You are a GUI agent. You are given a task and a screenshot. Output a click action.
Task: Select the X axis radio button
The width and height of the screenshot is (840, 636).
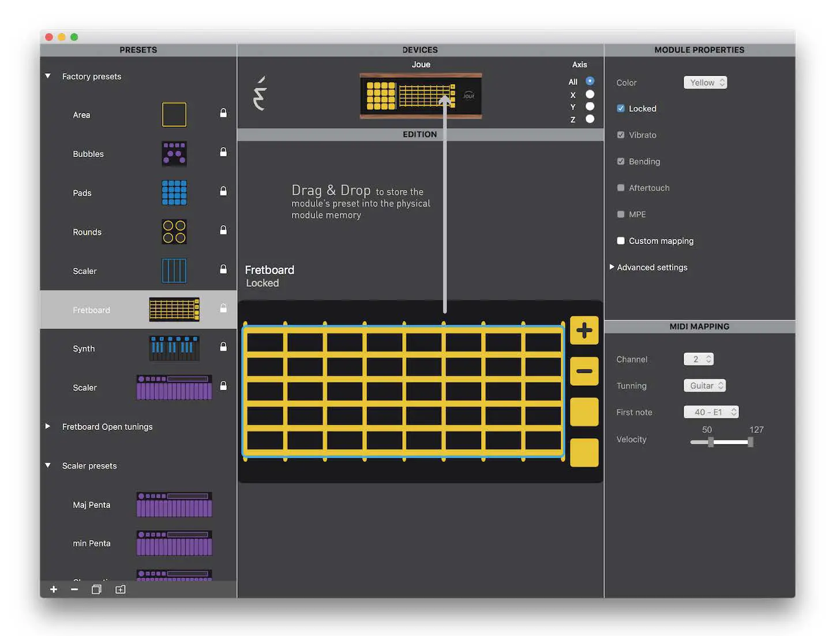tap(590, 94)
